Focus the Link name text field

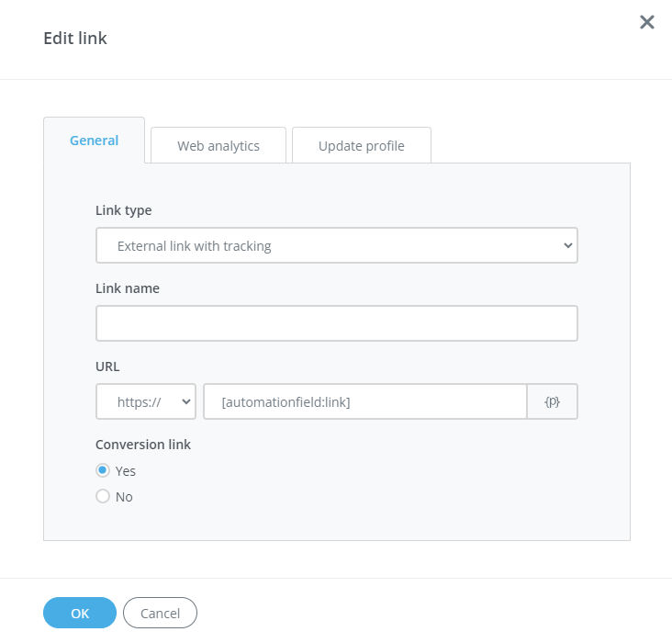[x=336, y=323]
